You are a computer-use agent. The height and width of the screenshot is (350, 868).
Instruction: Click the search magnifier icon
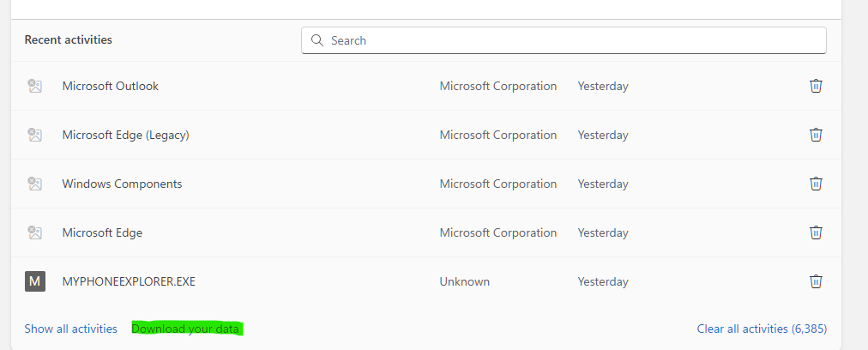[x=317, y=40]
